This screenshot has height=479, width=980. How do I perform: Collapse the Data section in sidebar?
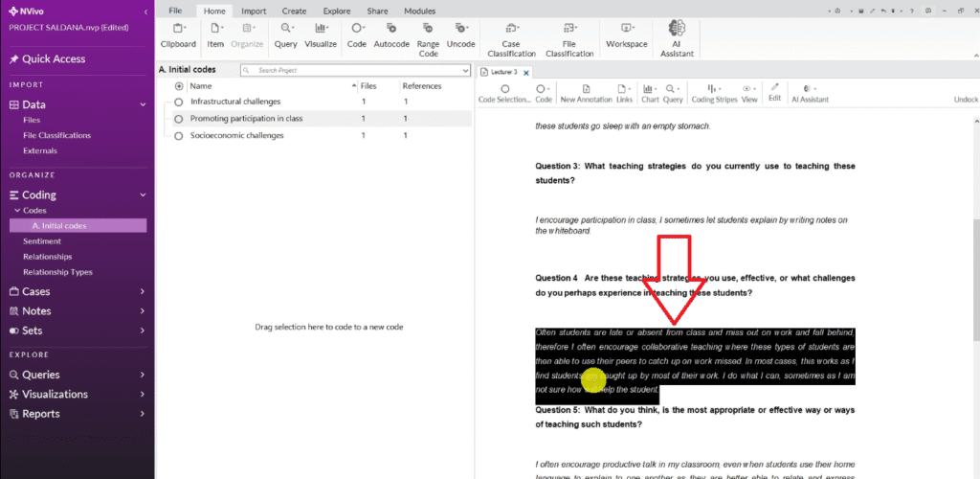coord(142,104)
